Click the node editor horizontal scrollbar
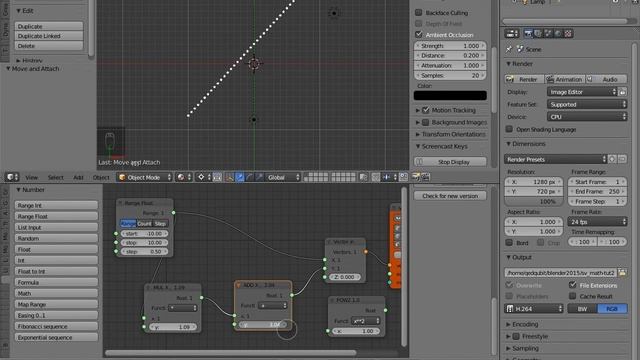 (x=231, y=352)
